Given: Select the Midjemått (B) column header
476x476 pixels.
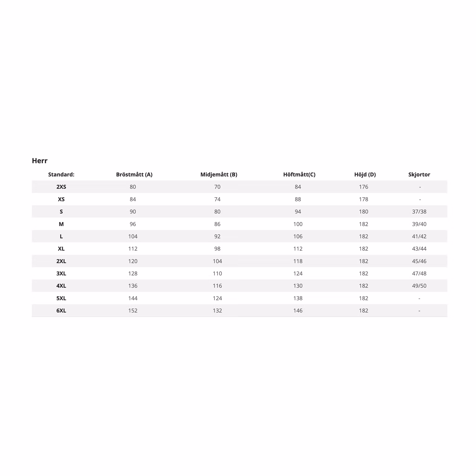Looking at the screenshot, I should [x=219, y=175].
